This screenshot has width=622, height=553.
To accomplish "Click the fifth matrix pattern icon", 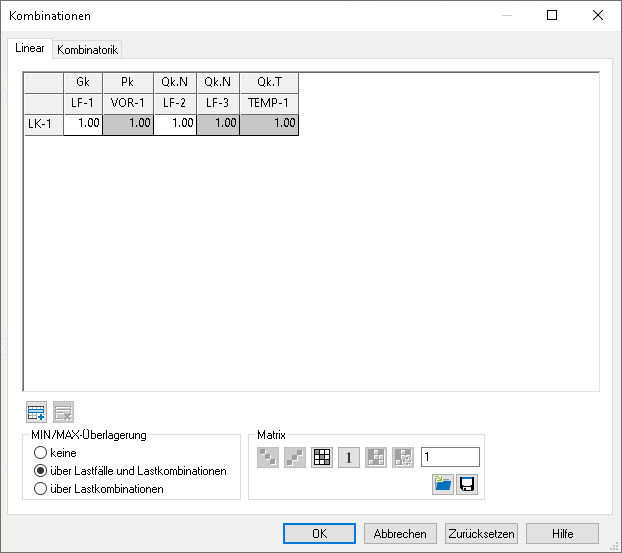I will (x=376, y=457).
